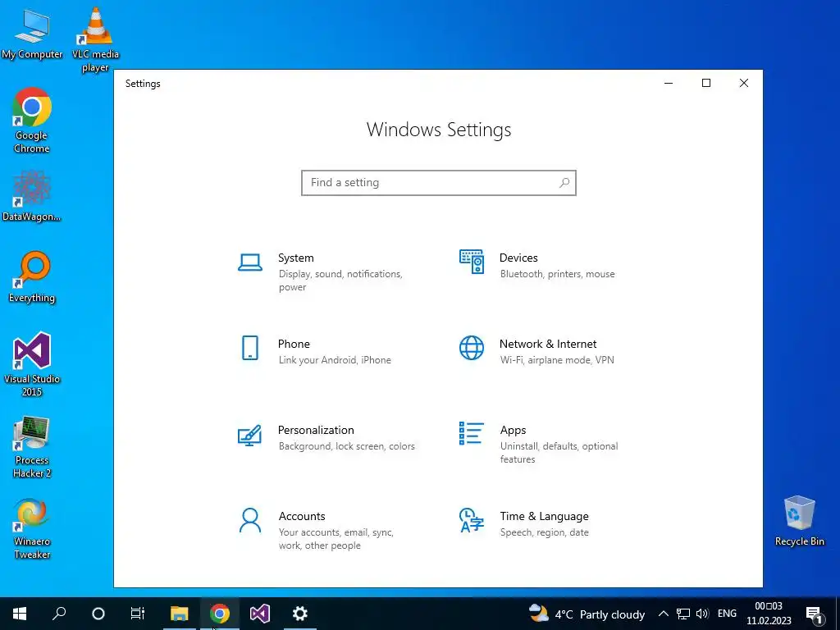Select the Process Hacker 2 desktop shortcut
The height and width of the screenshot is (630, 840).
tap(32, 447)
